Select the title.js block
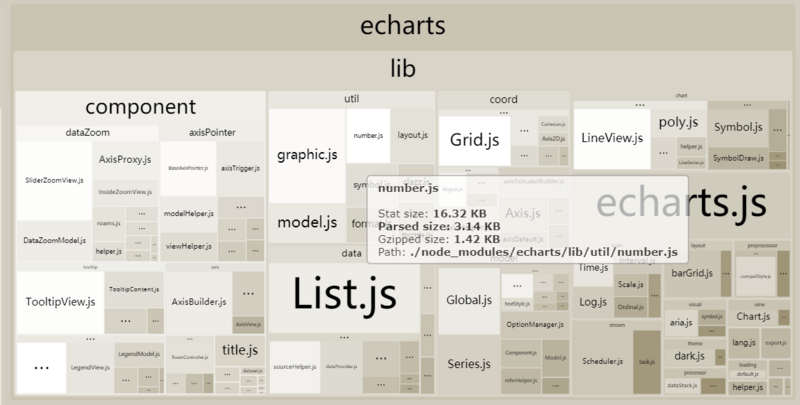 pyautogui.click(x=240, y=350)
